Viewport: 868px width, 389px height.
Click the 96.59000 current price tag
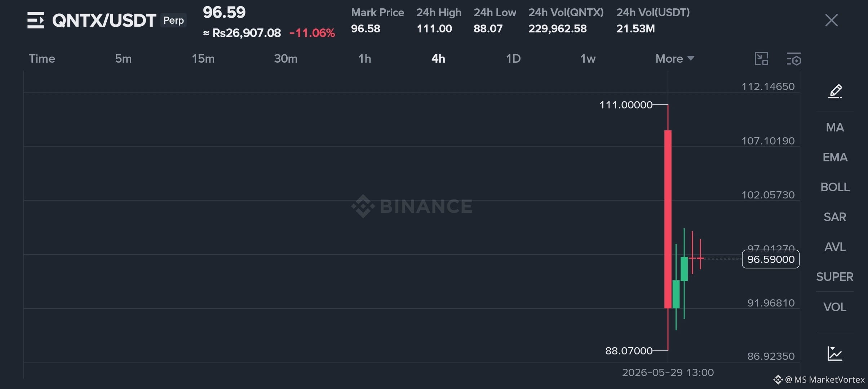pyautogui.click(x=771, y=259)
